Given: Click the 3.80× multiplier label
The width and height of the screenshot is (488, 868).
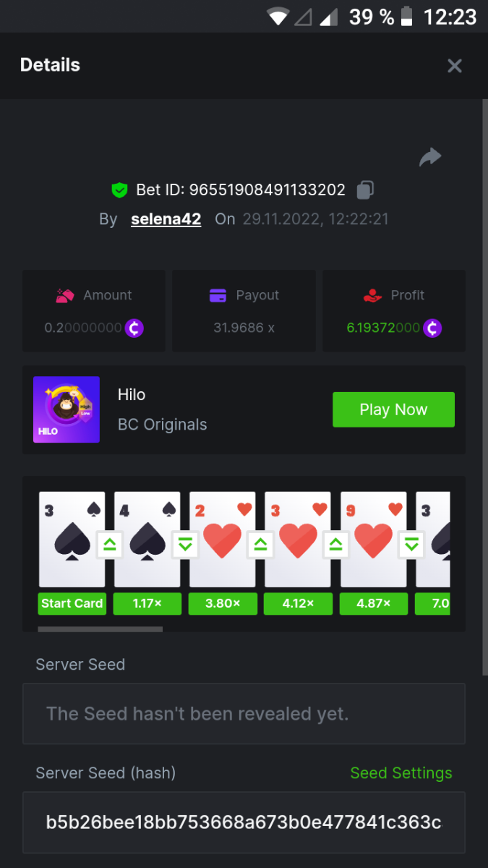Looking at the screenshot, I should [x=223, y=603].
